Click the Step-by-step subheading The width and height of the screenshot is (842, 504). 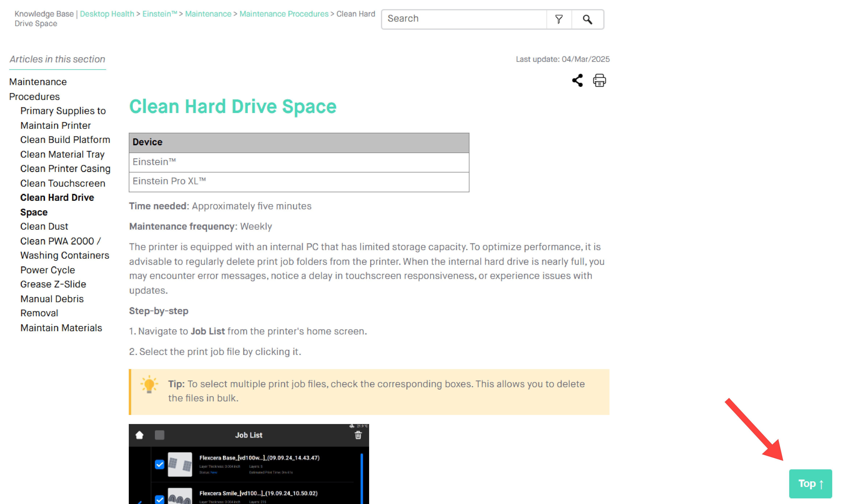tap(159, 311)
